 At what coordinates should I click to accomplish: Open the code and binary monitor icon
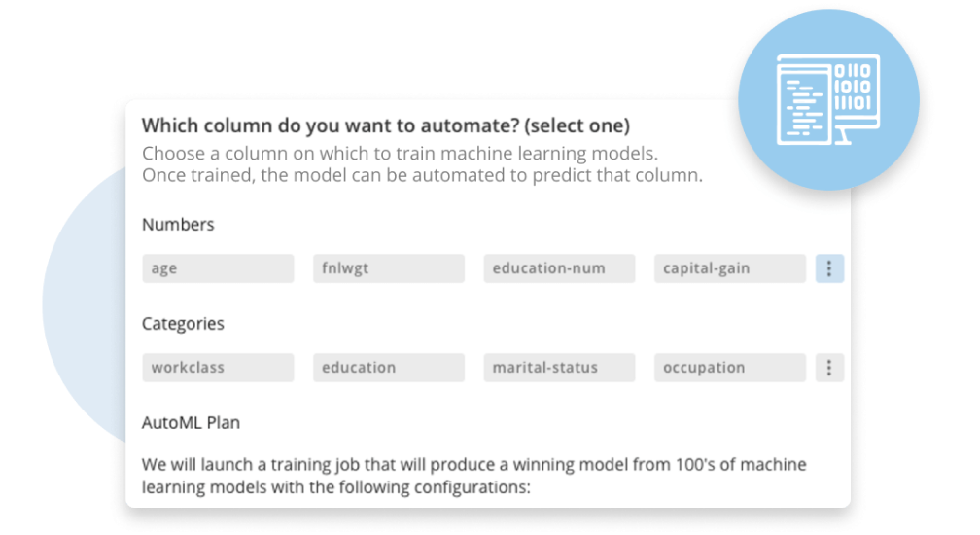[828, 100]
